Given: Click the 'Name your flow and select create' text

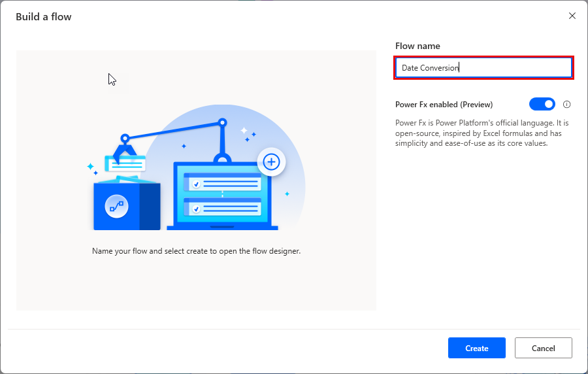Looking at the screenshot, I should pos(196,251).
